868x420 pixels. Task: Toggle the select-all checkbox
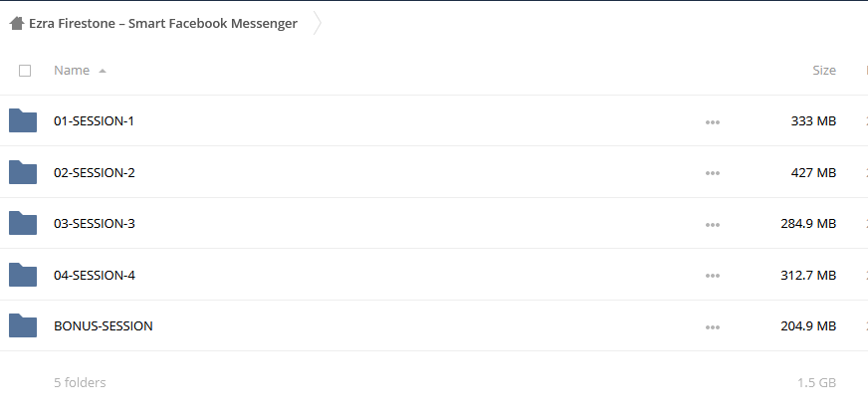pyautogui.click(x=25, y=71)
